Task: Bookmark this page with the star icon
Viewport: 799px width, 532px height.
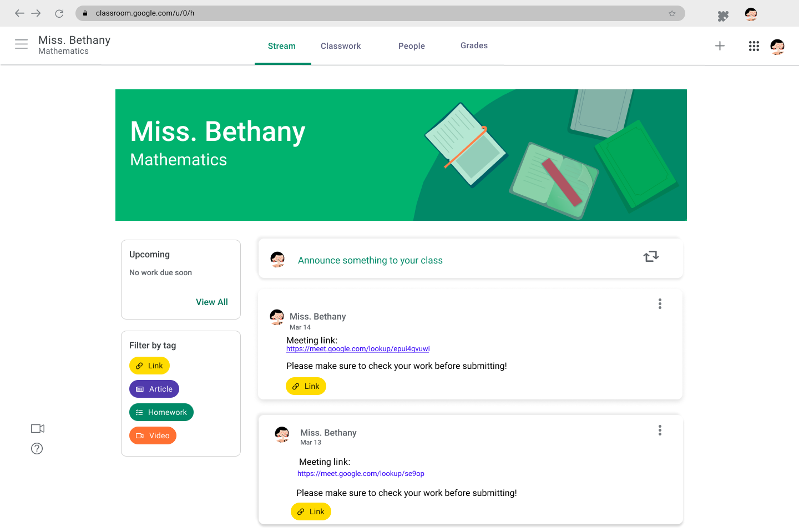Action: pos(672,13)
